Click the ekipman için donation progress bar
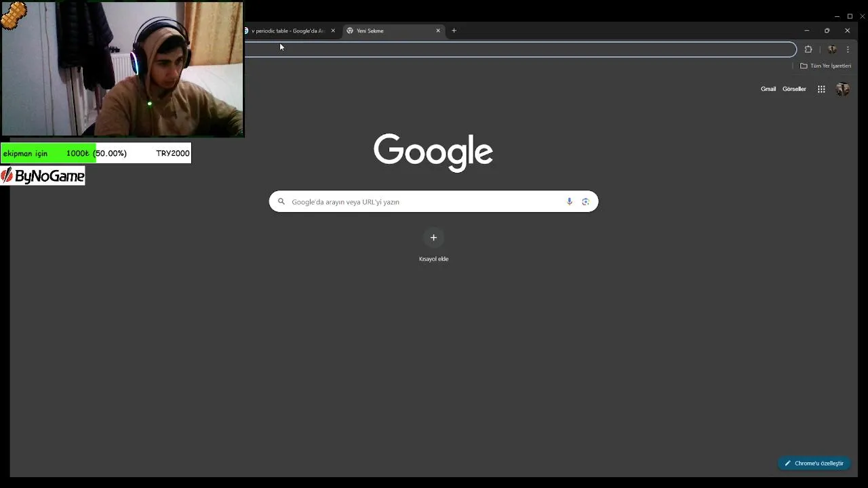Screen dimensions: 868x488 96,153
